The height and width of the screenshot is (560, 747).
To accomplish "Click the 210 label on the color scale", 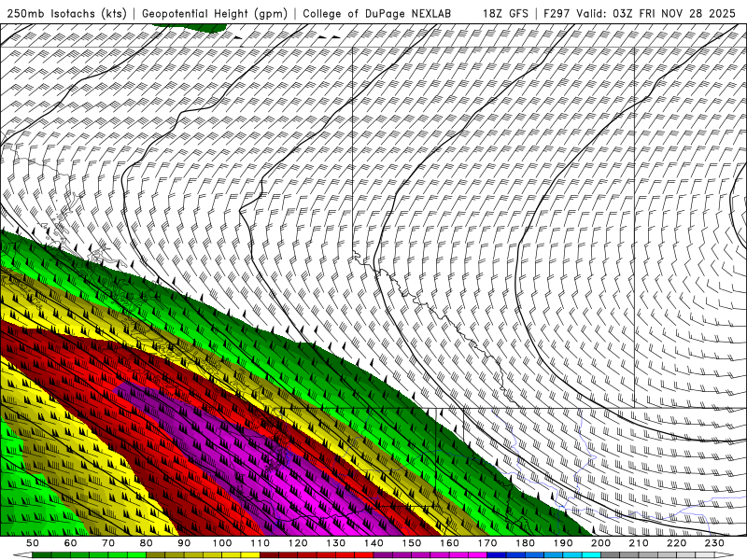I will click(639, 543).
